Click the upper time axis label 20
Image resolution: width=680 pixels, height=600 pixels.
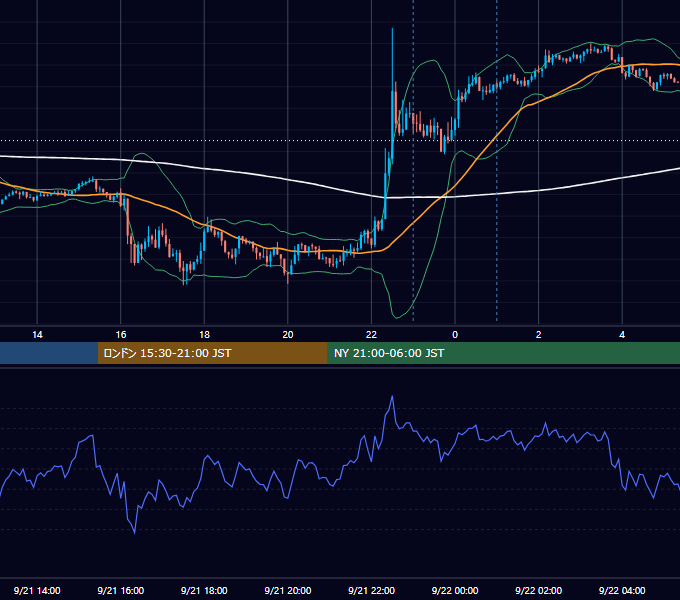tap(288, 335)
